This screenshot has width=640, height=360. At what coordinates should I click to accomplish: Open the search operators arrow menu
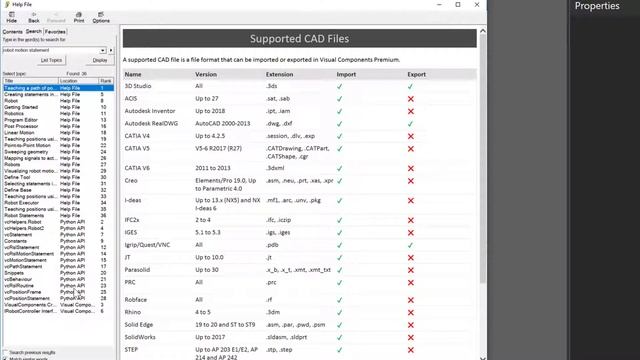[111, 50]
